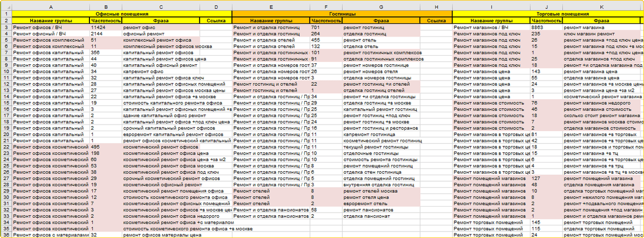
Task: Select cell 'комплексный ремонт офиса'
Action: point(161,39)
